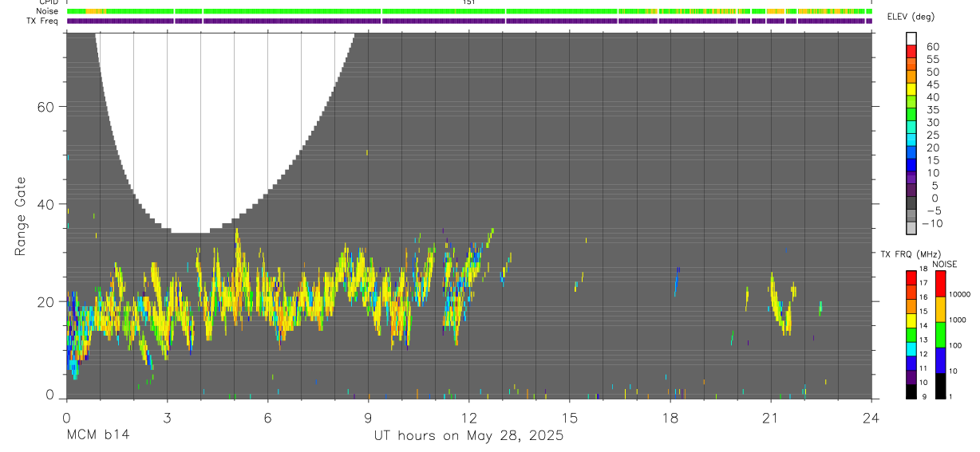Click the NOISE legend title
Screen dimensions: 980x452
[943, 265]
